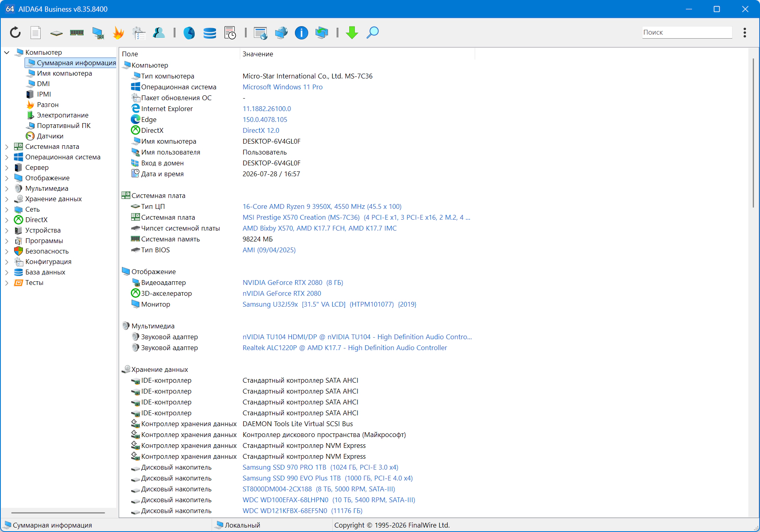
Task: Click the tree panel horizontal scrollbar
Action: click(x=58, y=513)
